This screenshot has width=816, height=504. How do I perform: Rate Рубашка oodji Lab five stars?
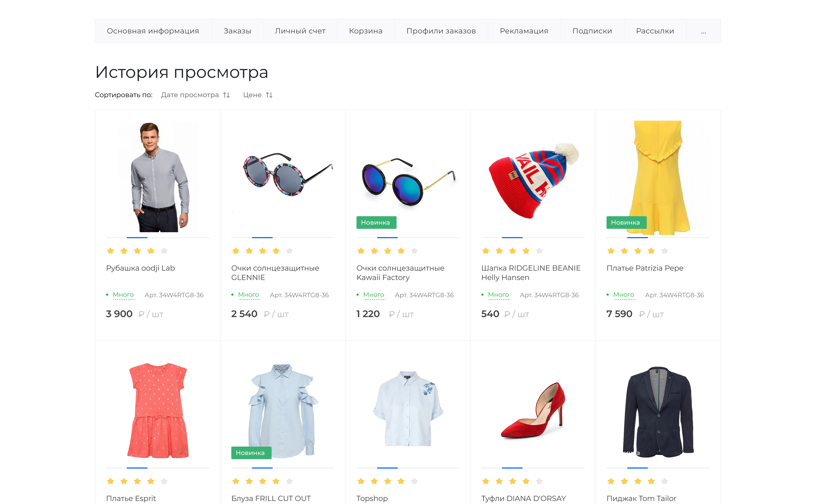(164, 251)
